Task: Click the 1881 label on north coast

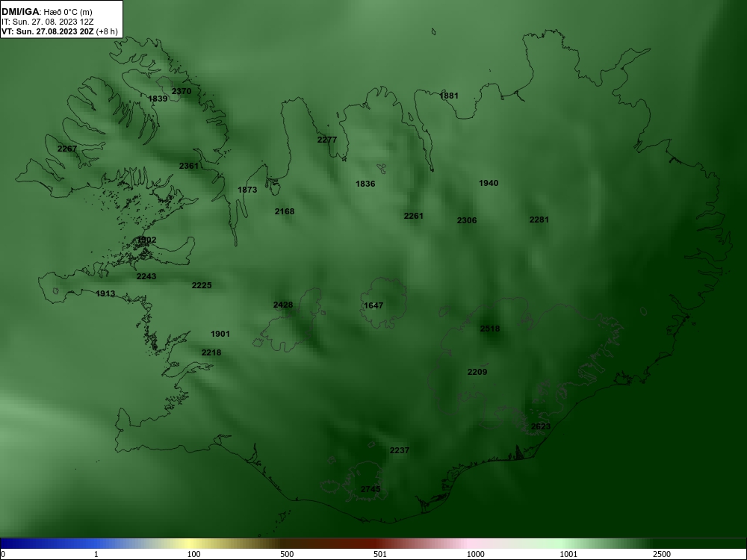Action: [x=449, y=96]
